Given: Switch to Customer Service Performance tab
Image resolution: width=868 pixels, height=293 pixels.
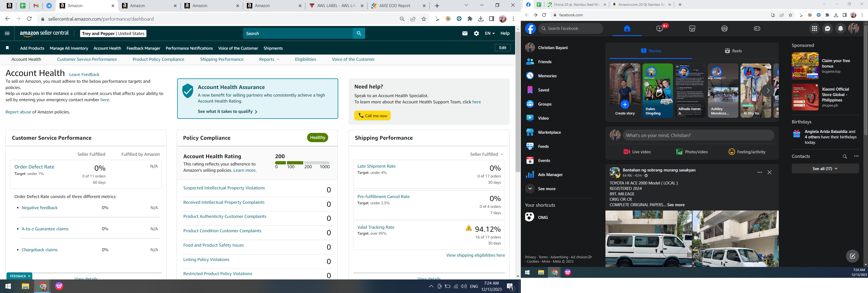Looking at the screenshot, I should click(x=87, y=59).
